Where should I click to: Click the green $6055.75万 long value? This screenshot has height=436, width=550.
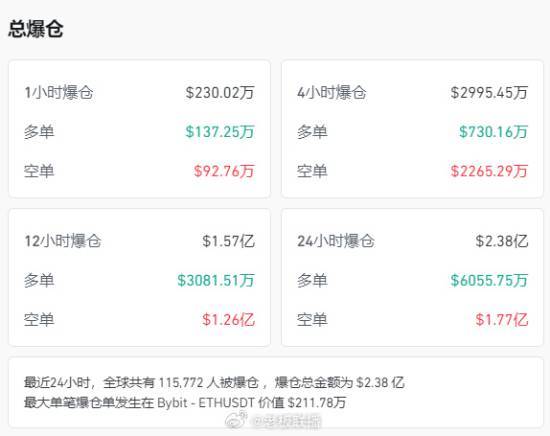pos(489,281)
